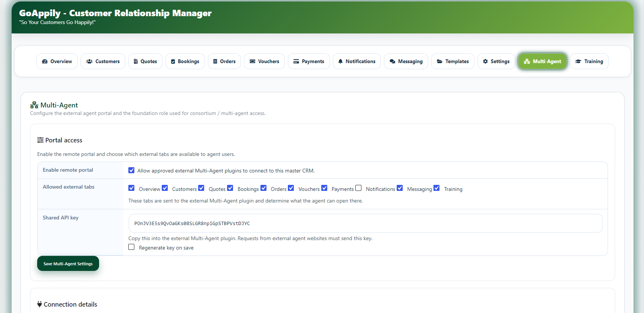Click Save Multi-Agent Settings button

(68, 263)
